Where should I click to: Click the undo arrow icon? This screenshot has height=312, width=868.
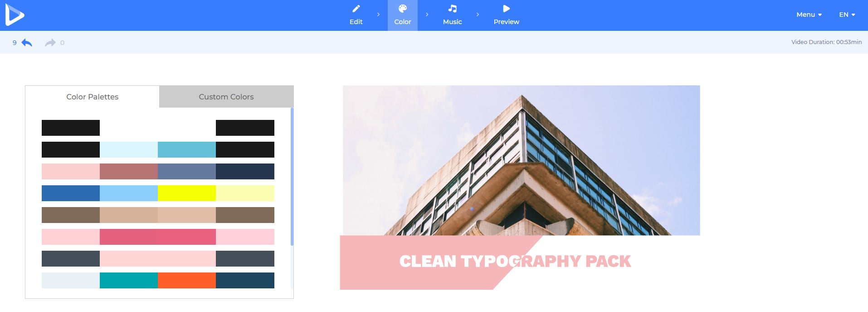[27, 43]
